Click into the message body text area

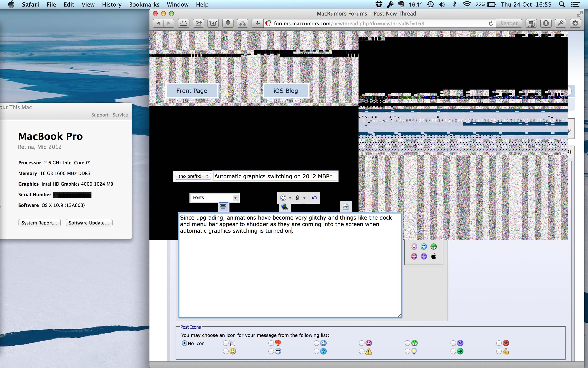coord(290,265)
